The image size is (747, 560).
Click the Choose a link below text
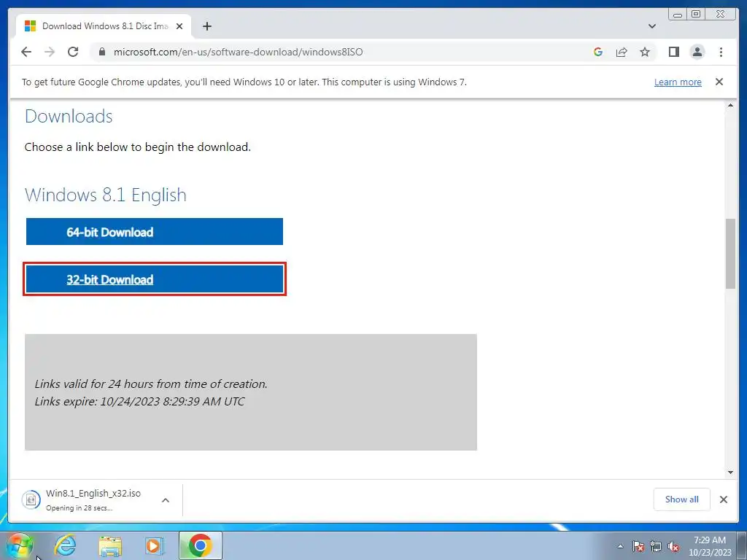point(138,147)
